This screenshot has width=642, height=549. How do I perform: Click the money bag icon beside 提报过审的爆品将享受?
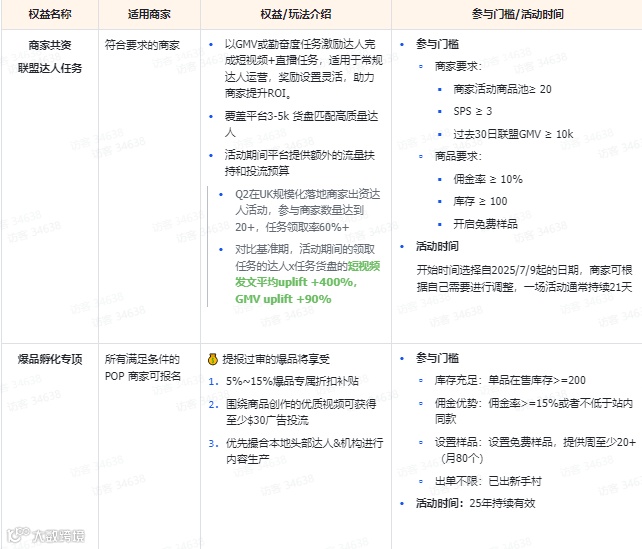click(212, 359)
